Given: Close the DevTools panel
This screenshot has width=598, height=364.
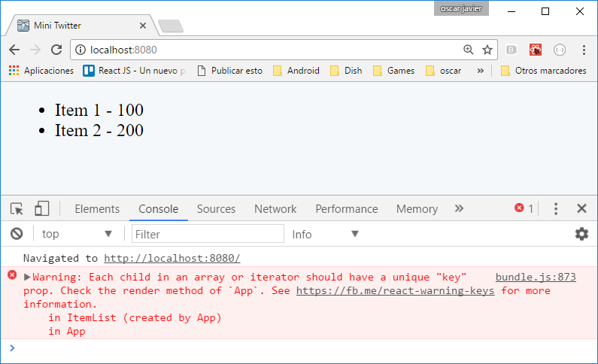Looking at the screenshot, I should [581, 208].
